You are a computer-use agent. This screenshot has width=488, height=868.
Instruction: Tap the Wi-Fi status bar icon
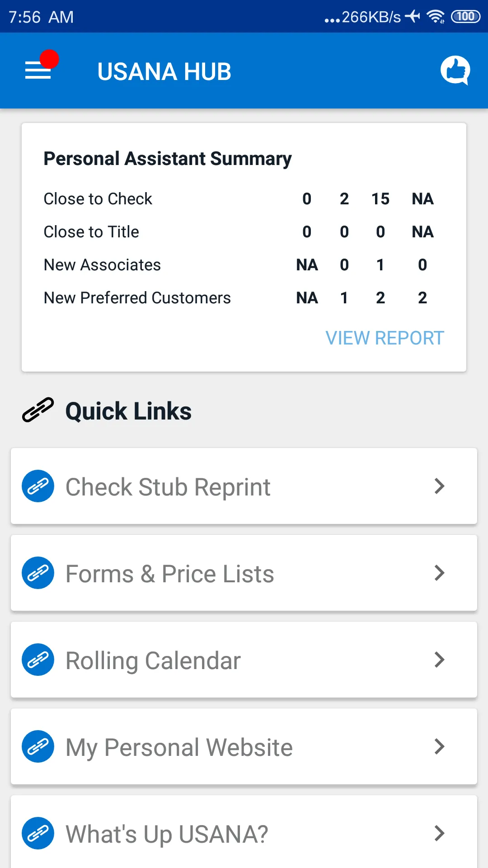[x=435, y=17]
